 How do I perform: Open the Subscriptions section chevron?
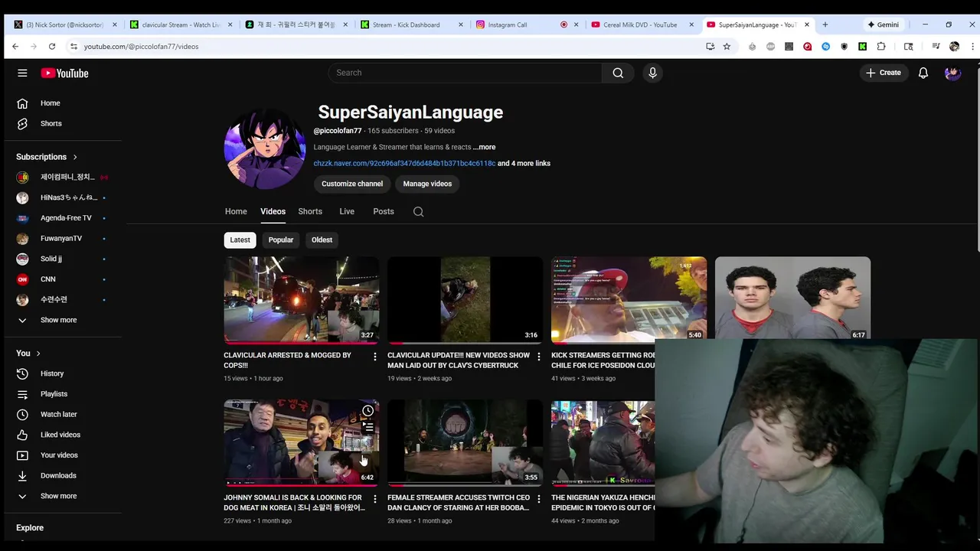tap(75, 157)
